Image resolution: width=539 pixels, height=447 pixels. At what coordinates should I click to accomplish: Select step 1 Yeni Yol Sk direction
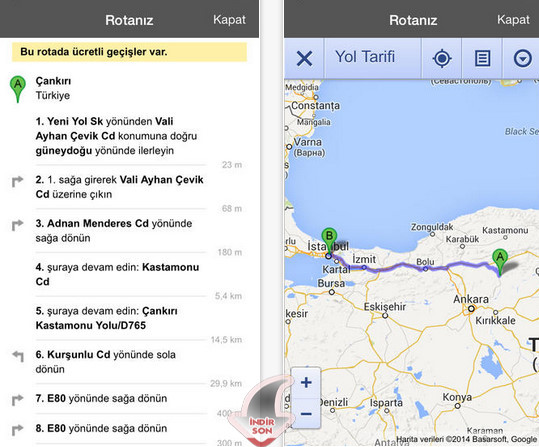[117, 136]
